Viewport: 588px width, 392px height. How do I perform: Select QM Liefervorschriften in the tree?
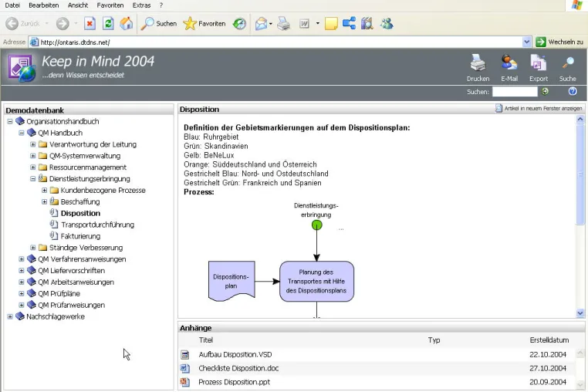[71, 270]
